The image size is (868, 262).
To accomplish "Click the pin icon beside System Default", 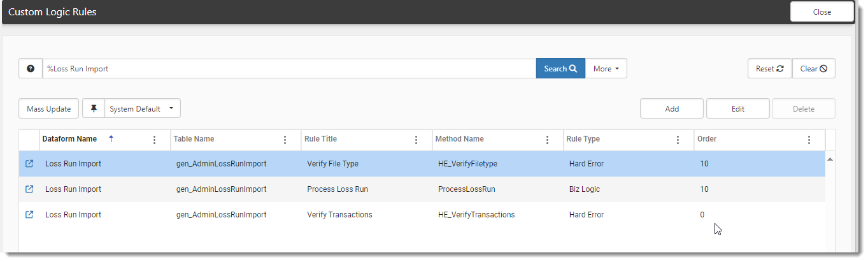I will coord(94,108).
